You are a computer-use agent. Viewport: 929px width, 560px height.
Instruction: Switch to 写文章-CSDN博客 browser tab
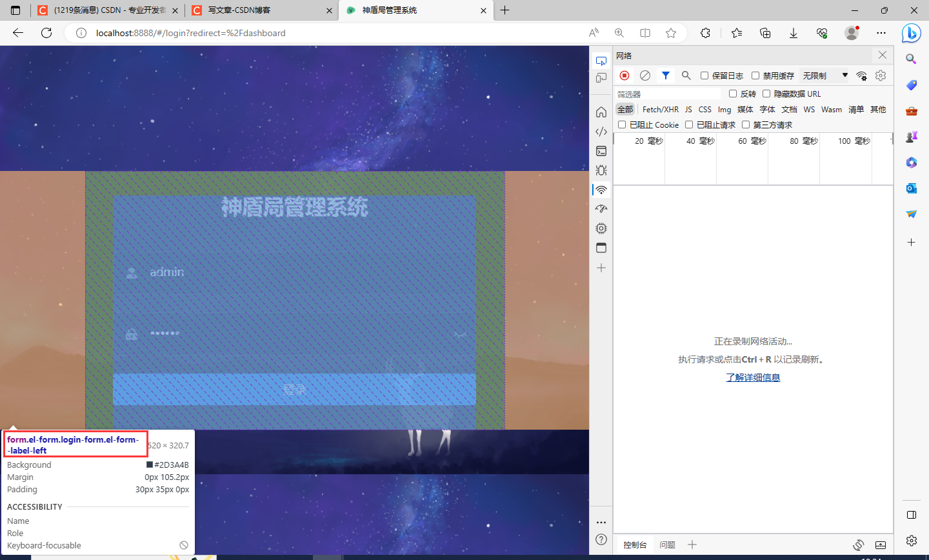click(x=261, y=10)
